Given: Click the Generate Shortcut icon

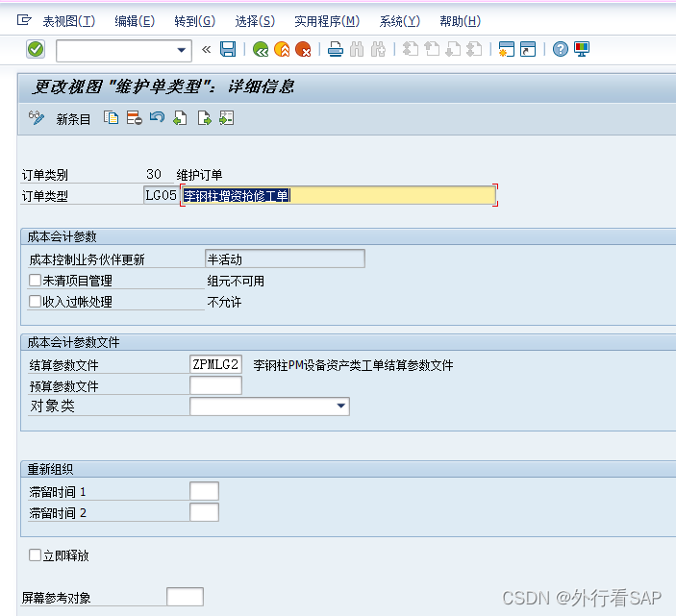Looking at the screenshot, I should coord(528,49).
